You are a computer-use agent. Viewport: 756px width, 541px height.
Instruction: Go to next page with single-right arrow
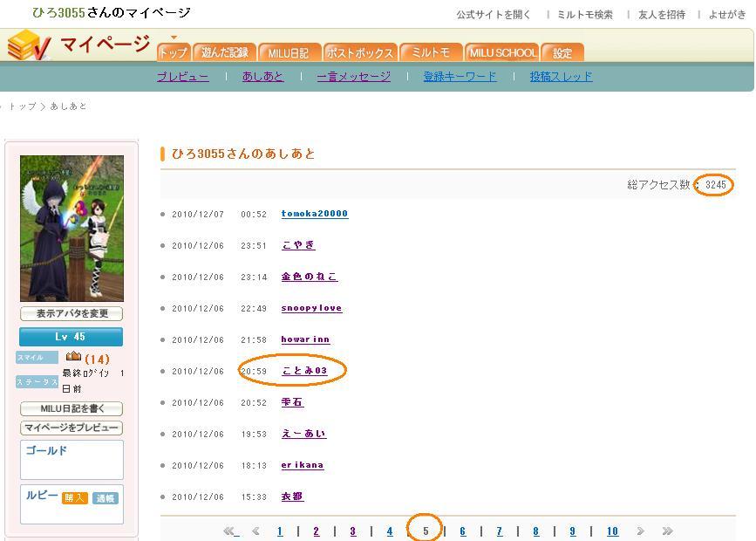click(x=640, y=531)
